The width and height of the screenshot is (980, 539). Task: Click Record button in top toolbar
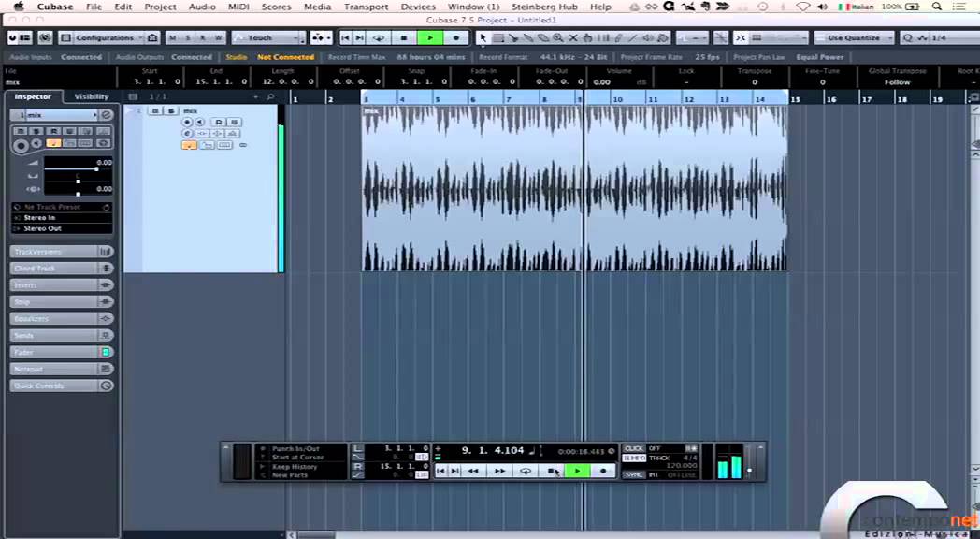point(456,38)
